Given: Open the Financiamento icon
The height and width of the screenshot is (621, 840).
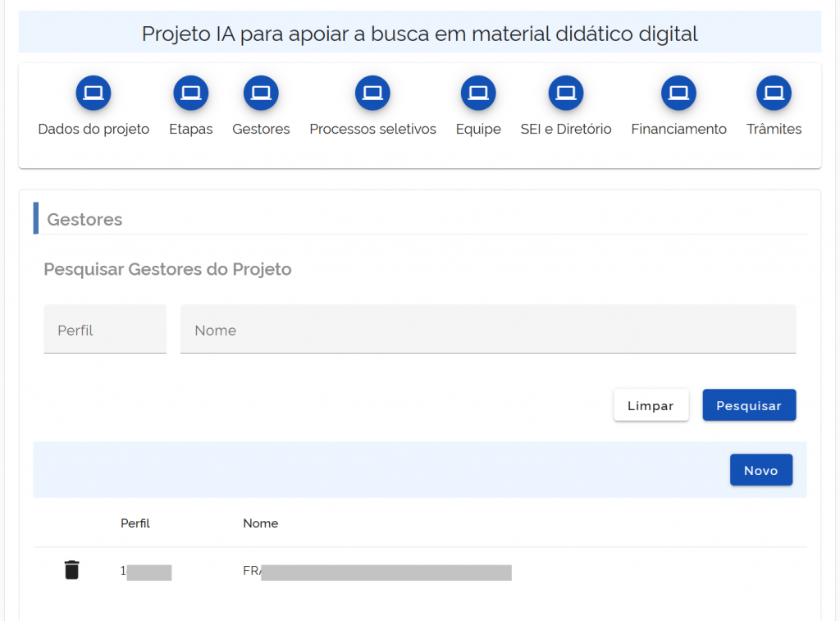Looking at the screenshot, I should click(x=678, y=93).
